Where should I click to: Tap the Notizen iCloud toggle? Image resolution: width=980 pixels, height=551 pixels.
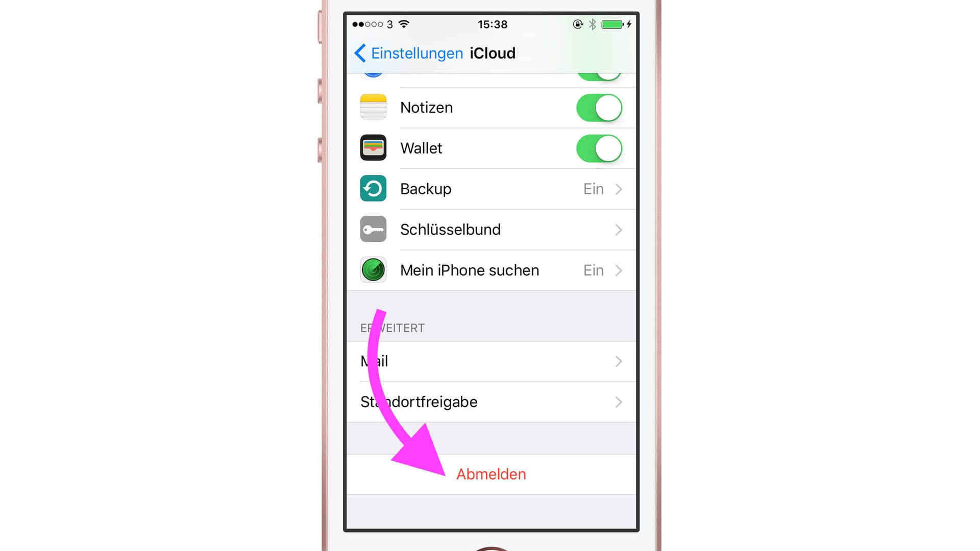598,107
